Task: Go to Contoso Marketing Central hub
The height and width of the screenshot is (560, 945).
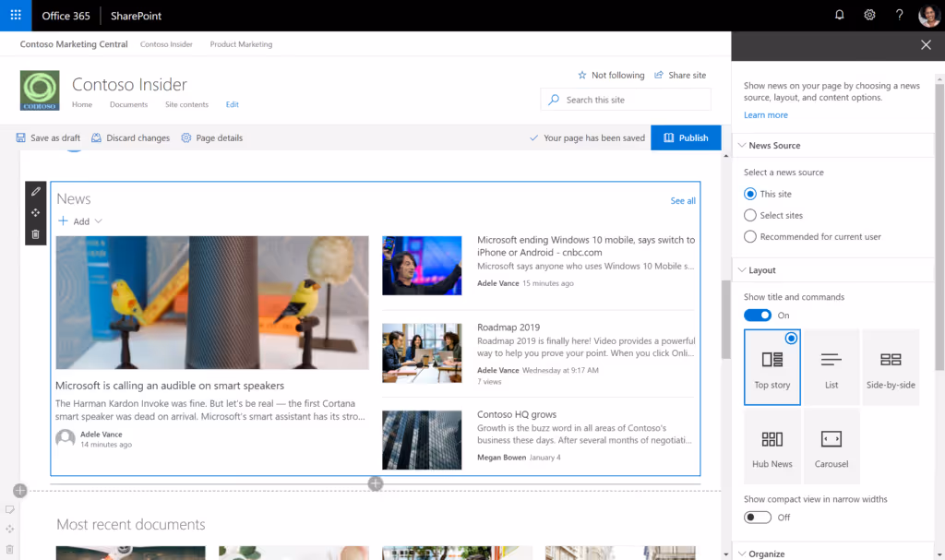Action: click(x=74, y=44)
